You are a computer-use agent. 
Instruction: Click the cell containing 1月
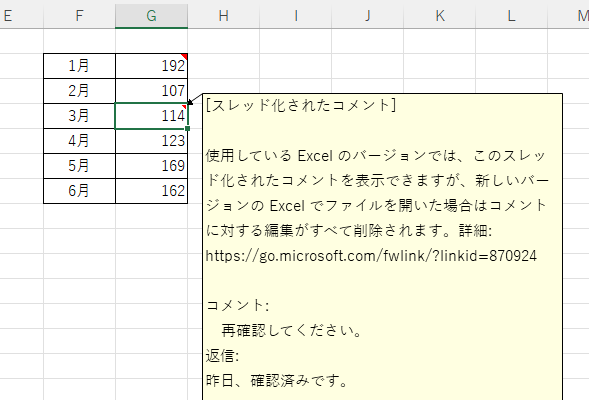tap(79, 66)
